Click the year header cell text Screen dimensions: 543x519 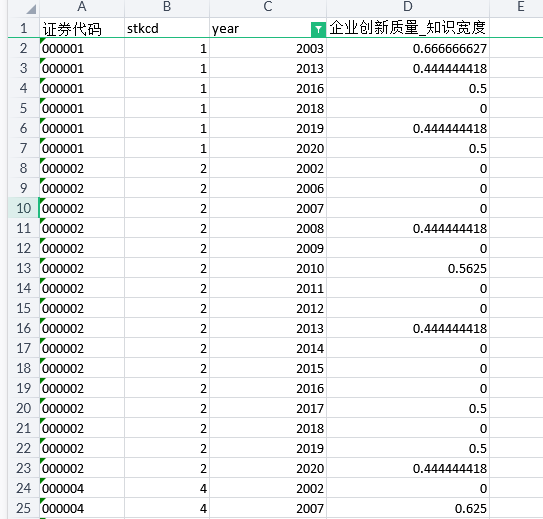225,29
